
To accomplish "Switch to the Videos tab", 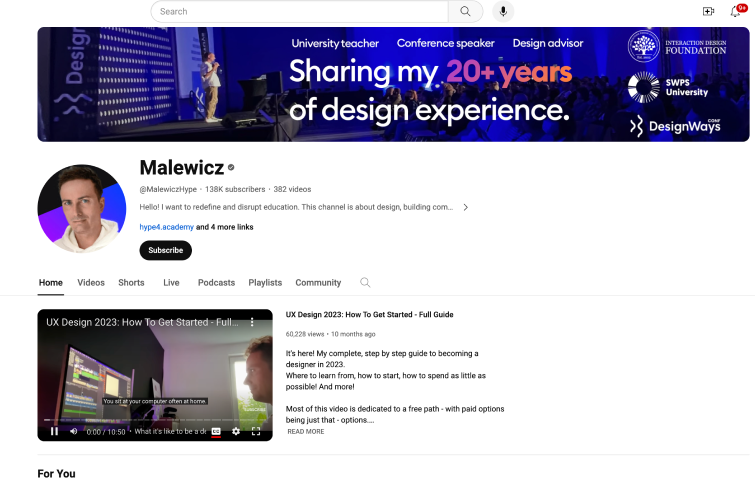I will (91, 283).
